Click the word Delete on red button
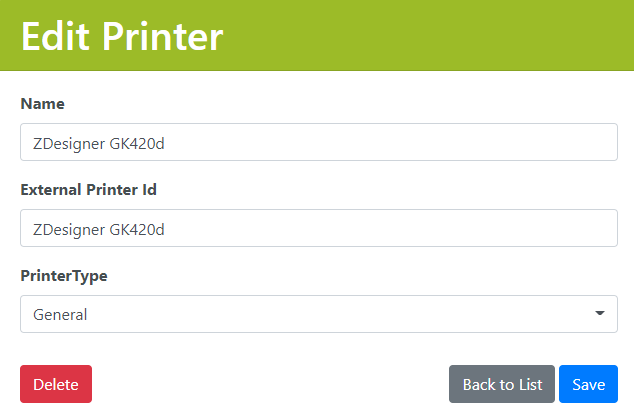 [56, 385]
